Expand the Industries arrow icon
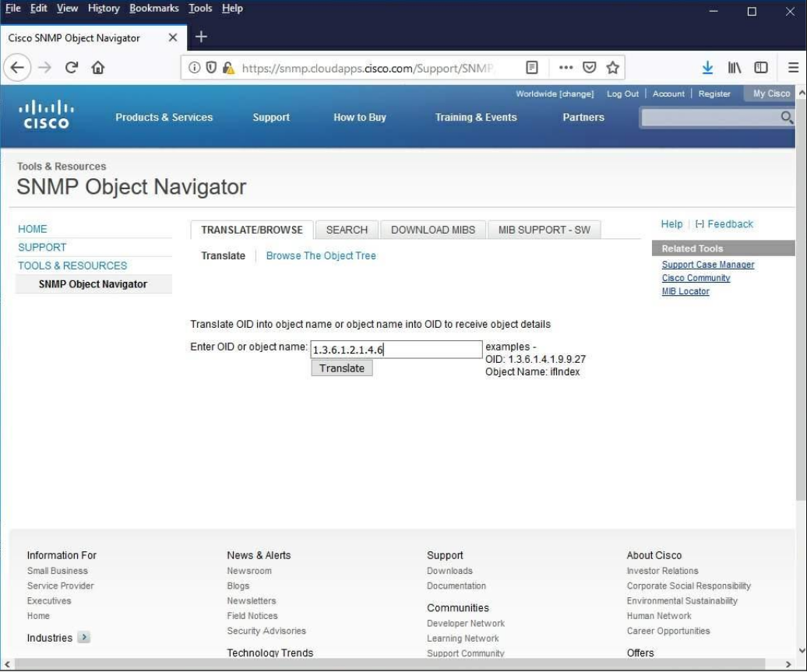This screenshot has height=672, width=807. pos(84,637)
